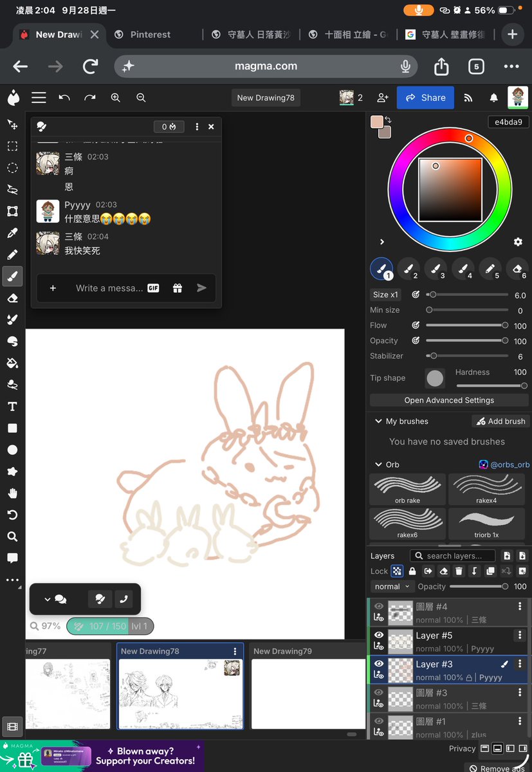Toggle pressure control for Size
532x772 pixels.
click(x=416, y=295)
